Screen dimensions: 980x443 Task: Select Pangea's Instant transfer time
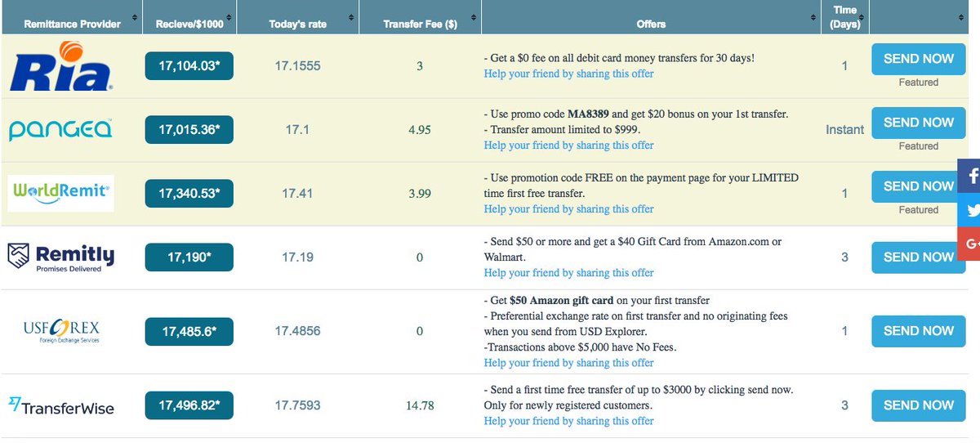[x=844, y=129]
